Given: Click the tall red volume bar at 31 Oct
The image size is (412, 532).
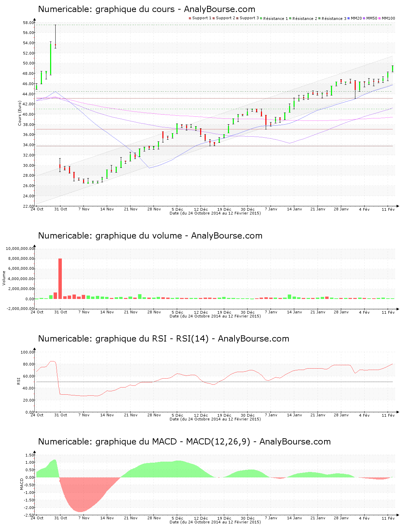Looking at the screenshot, I should click(x=60, y=278).
